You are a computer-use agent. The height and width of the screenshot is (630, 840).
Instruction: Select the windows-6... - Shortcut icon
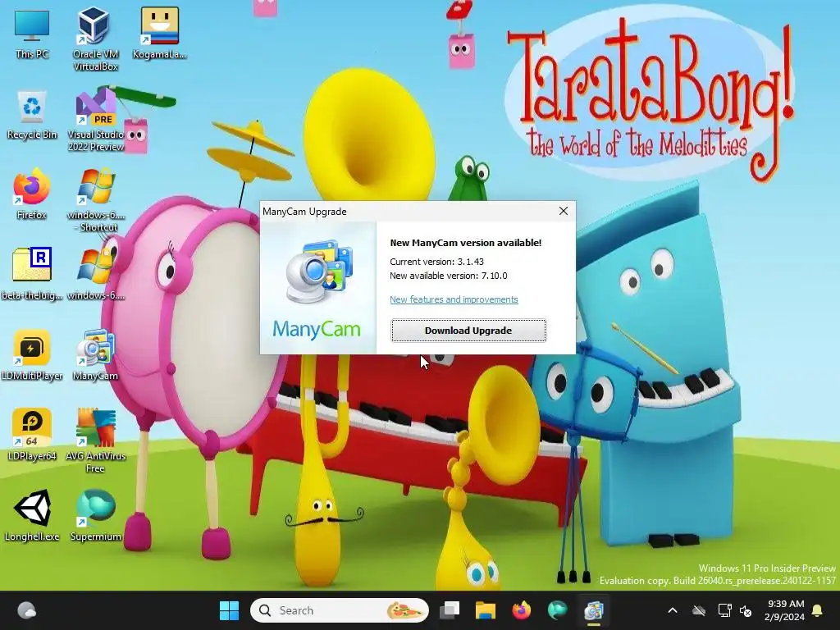pos(96,200)
